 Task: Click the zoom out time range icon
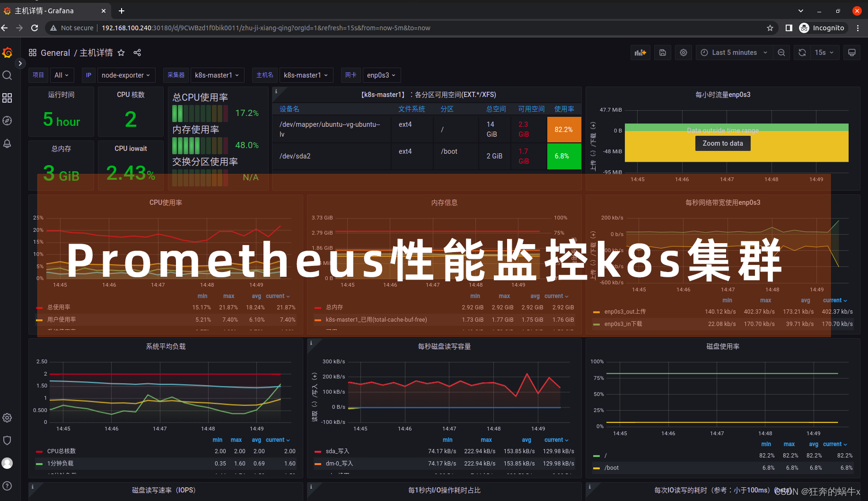click(781, 53)
